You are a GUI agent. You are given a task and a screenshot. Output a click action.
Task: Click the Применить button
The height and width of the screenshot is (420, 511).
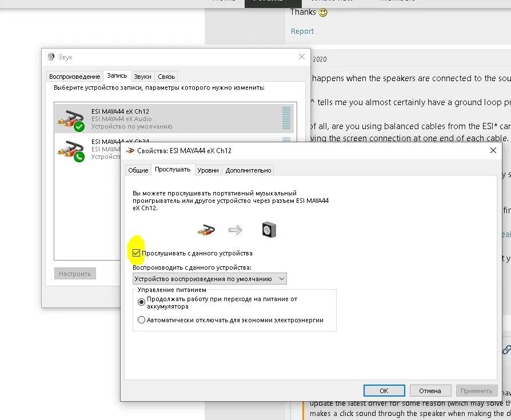click(x=477, y=391)
